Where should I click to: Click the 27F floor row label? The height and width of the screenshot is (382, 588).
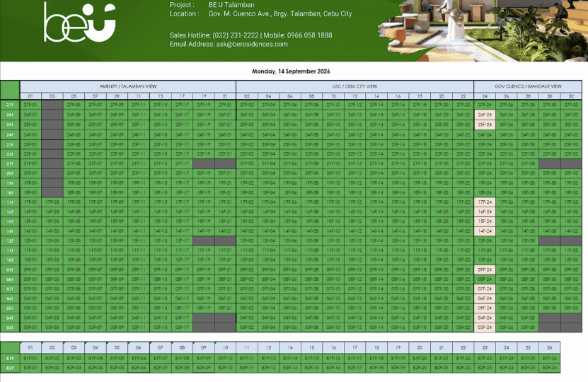click(10, 105)
